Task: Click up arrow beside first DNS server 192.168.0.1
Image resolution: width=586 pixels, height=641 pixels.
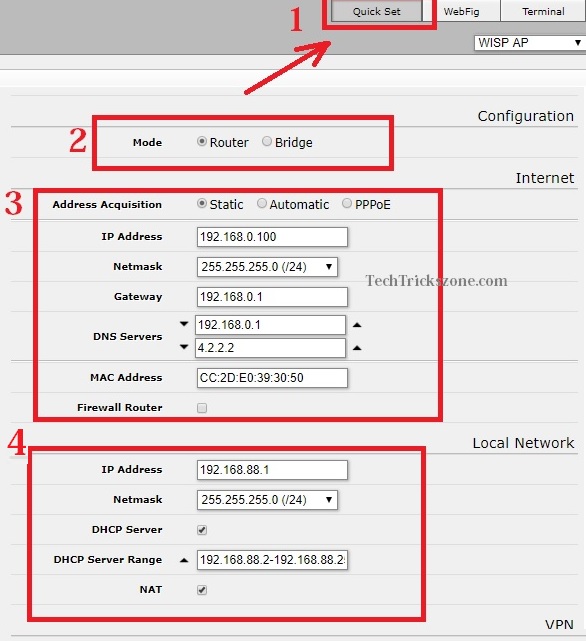Action: (357, 325)
